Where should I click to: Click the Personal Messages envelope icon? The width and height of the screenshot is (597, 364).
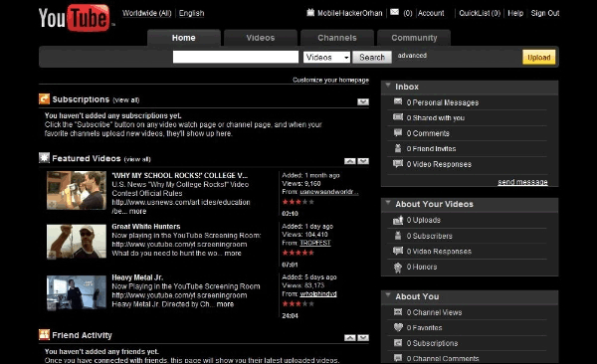pos(398,101)
